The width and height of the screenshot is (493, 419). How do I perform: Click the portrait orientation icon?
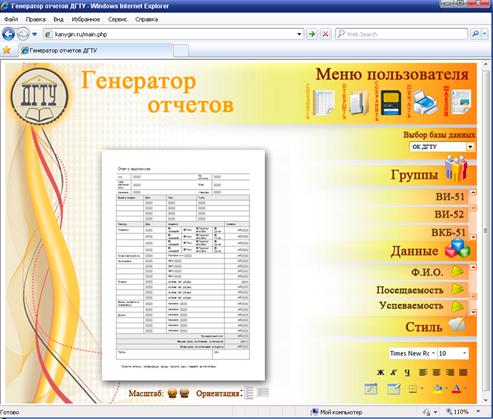[249, 393]
